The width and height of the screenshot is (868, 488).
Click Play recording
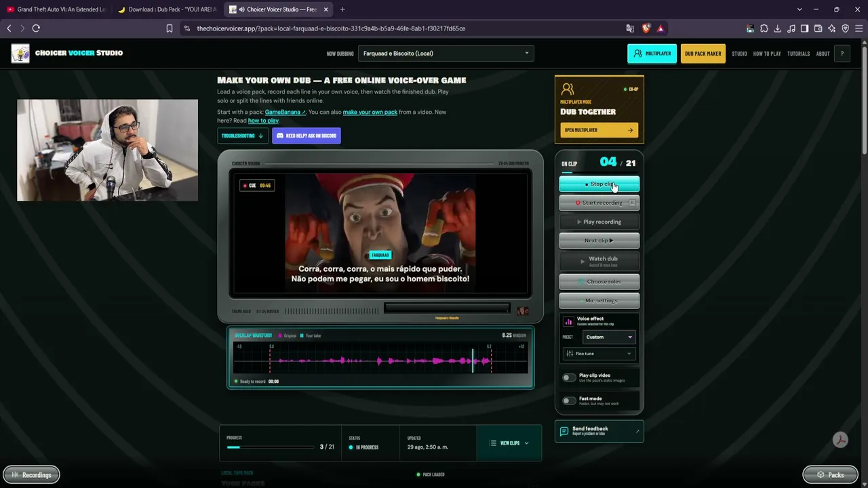pos(599,222)
